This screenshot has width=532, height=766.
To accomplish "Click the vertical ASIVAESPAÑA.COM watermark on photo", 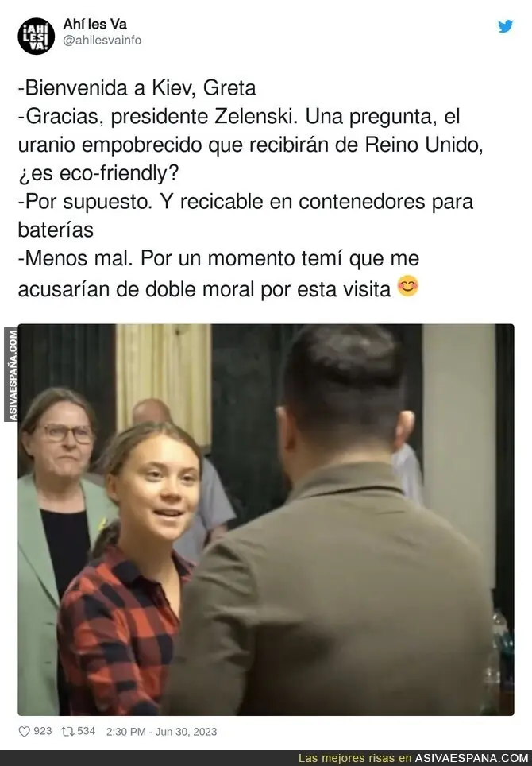I will pos(13,375).
